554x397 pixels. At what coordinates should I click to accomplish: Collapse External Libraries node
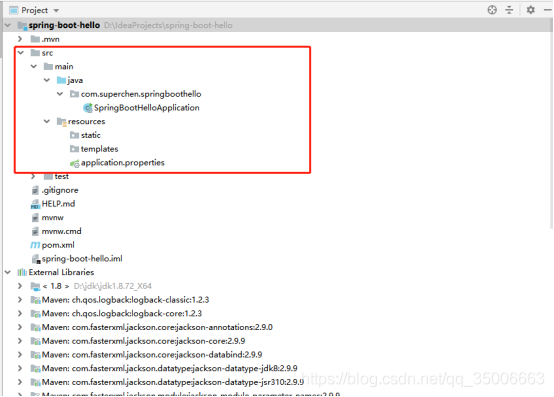point(8,272)
